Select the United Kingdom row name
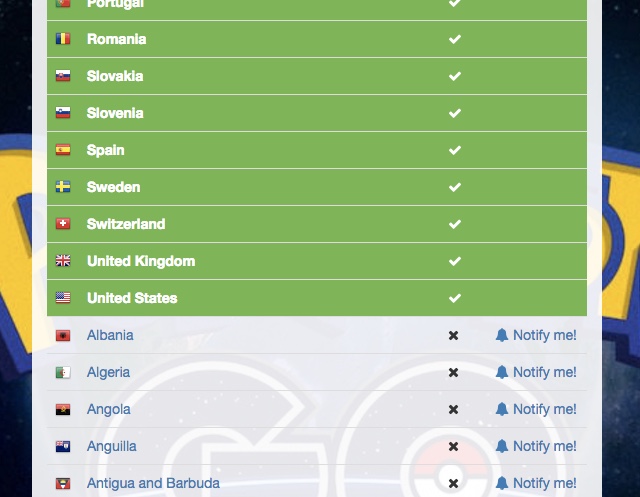The image size is (640, 497). coord(141,261)
